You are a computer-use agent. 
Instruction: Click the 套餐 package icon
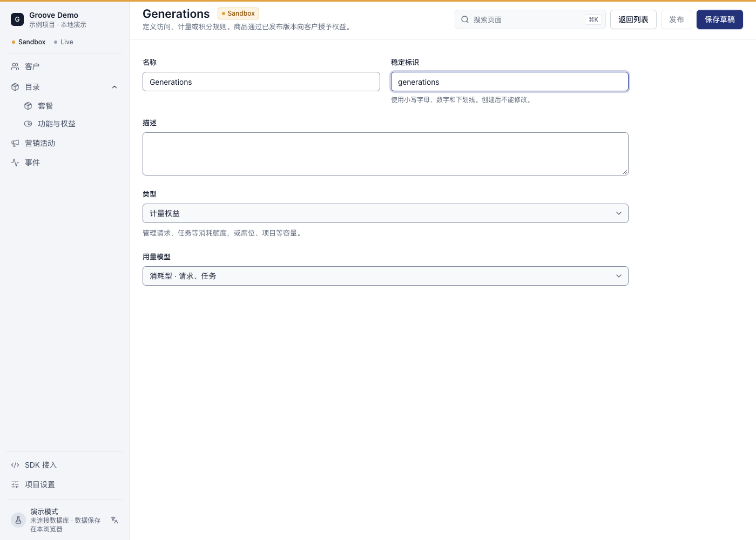click(x=28, y=106)
